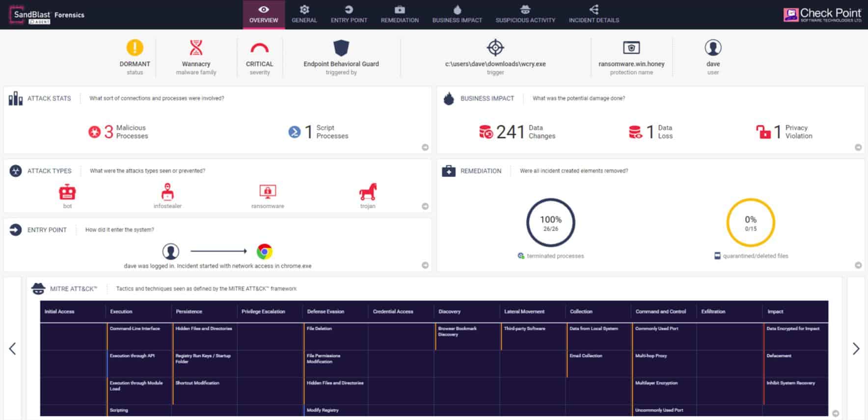Screen dimensions: 868x420
Task: Click the Data Encrypted for Impact cell
Action: coord(796,336)
